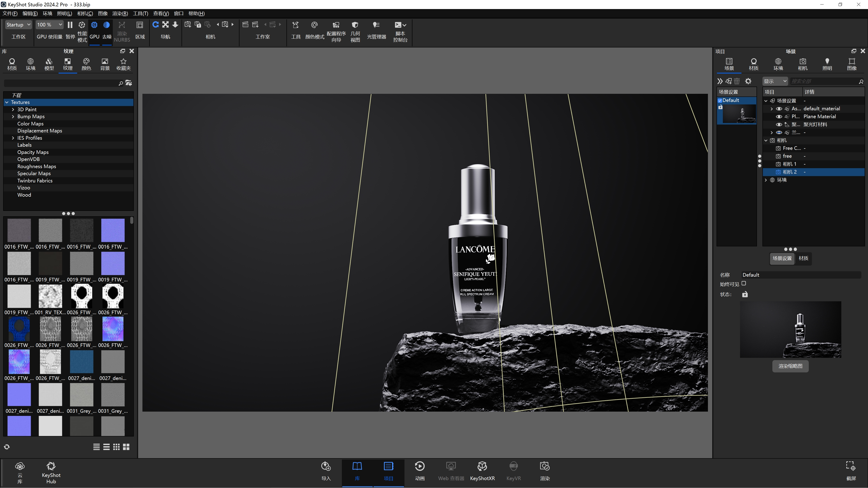Viewport: 868px width, 488px height.
Task: Select the blue denim texture swatch
Action: (81, 361)
